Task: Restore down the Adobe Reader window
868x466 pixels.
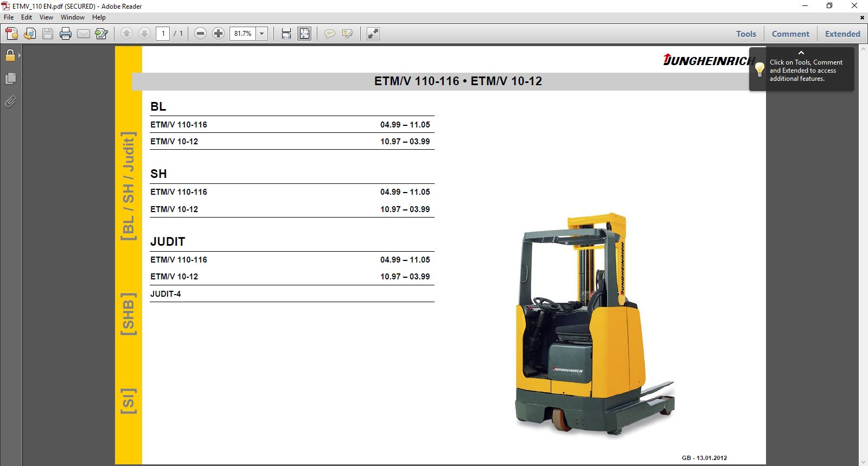Action: pyautogui.click(x=829, y=6)
